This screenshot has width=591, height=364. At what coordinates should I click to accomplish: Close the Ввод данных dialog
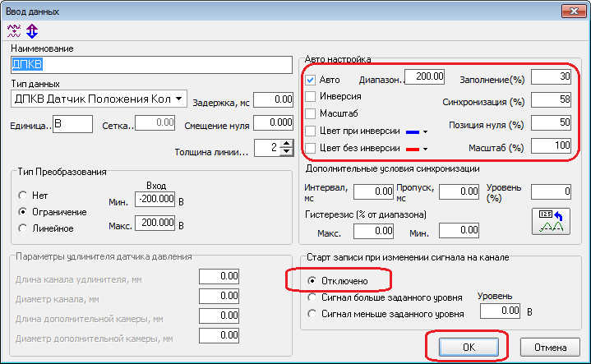click(573, 11)
